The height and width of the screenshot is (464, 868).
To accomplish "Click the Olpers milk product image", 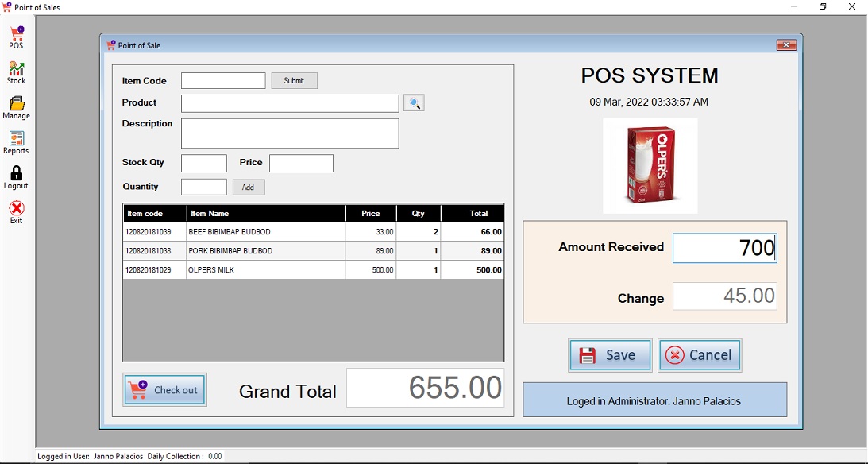I will [x=650, y=165].
